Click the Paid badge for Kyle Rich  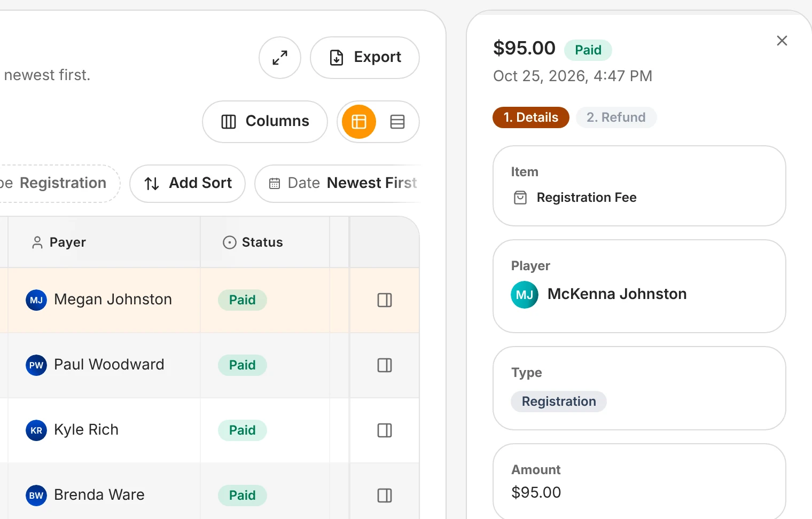point(243,430)
